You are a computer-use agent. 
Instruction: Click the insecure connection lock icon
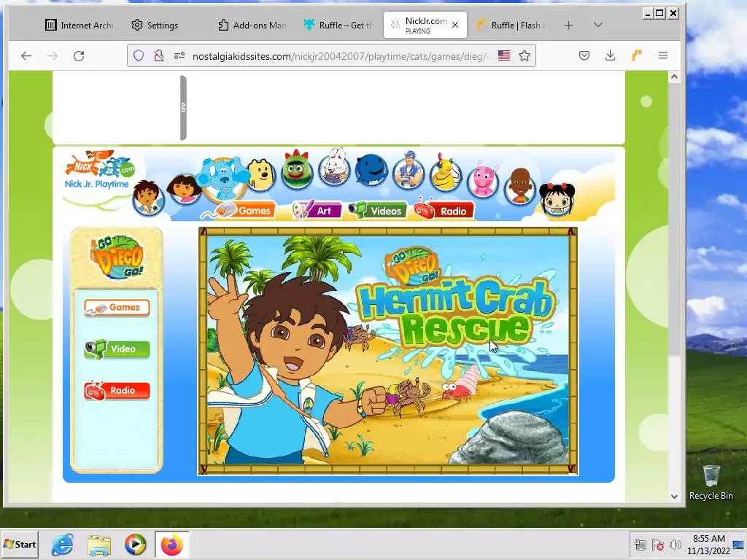[x=159, y=55]
